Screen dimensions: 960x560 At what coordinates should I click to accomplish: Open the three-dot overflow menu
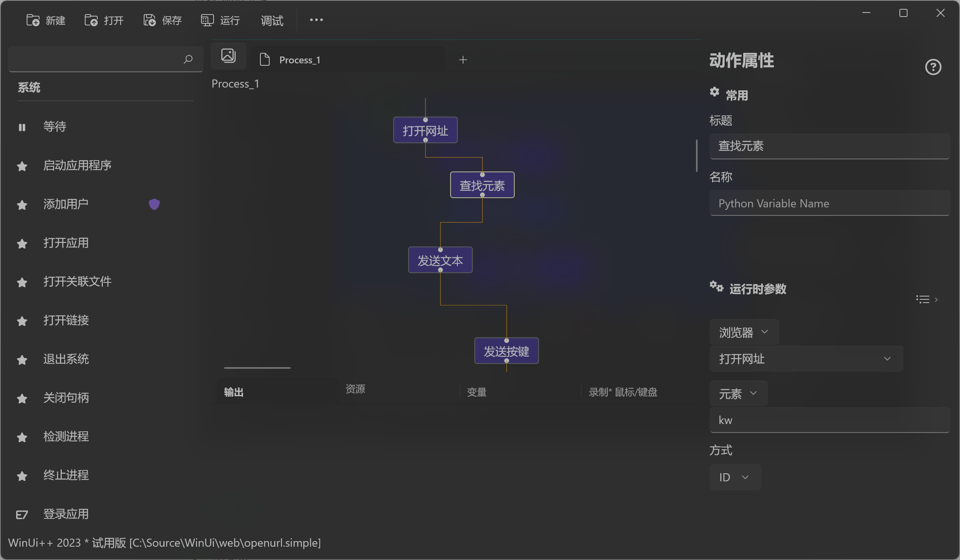(x=316, y=20)
